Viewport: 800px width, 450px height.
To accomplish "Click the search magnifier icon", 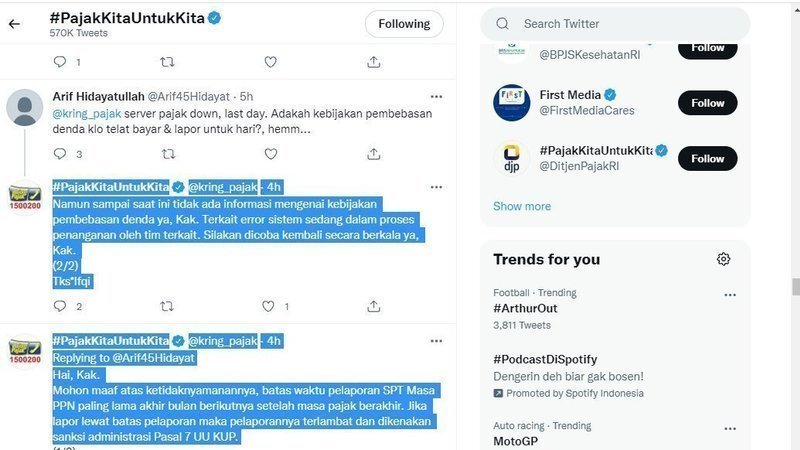I will (501, 24).
